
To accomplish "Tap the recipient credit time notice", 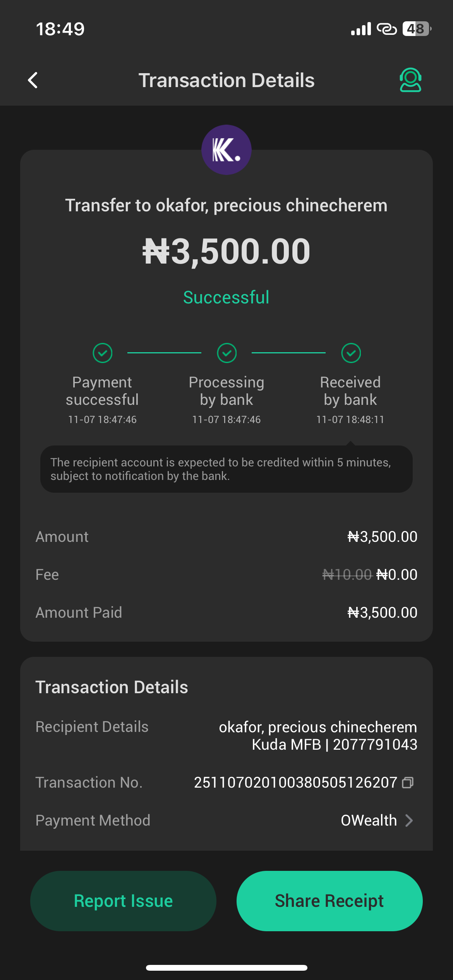I will (x=226, y=469).
